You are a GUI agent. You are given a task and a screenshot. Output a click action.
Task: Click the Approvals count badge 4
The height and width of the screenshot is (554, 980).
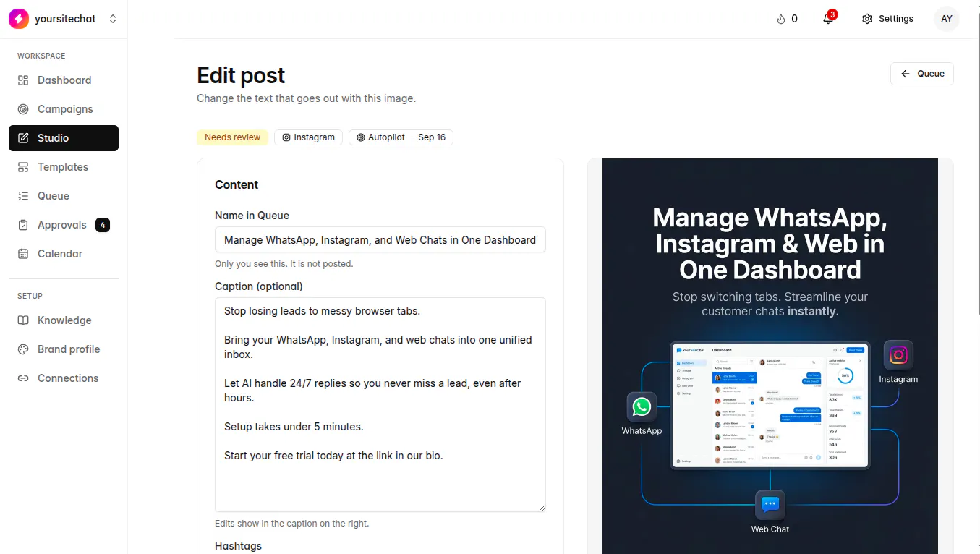[x=103, y=225]
